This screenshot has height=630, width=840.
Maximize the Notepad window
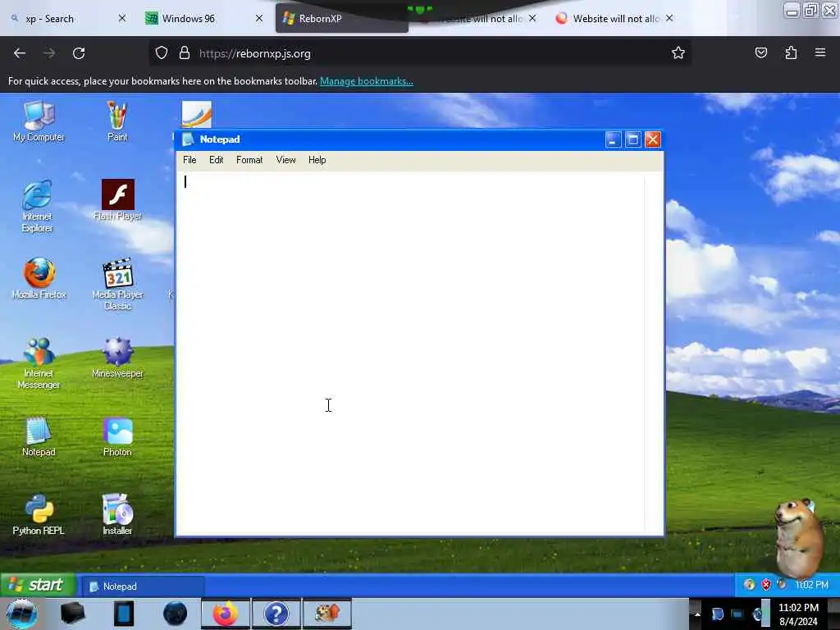tap(632, 139)
